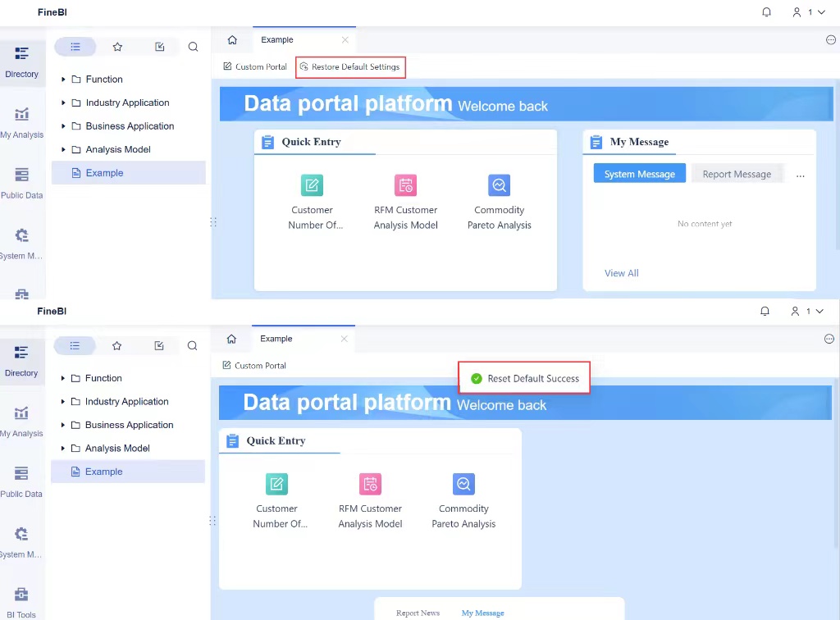Image resolution: width=840 pixels, height=620 pixels.
Task: Click sidebar splitter handle in bottom window
Action: pos(212,521)
